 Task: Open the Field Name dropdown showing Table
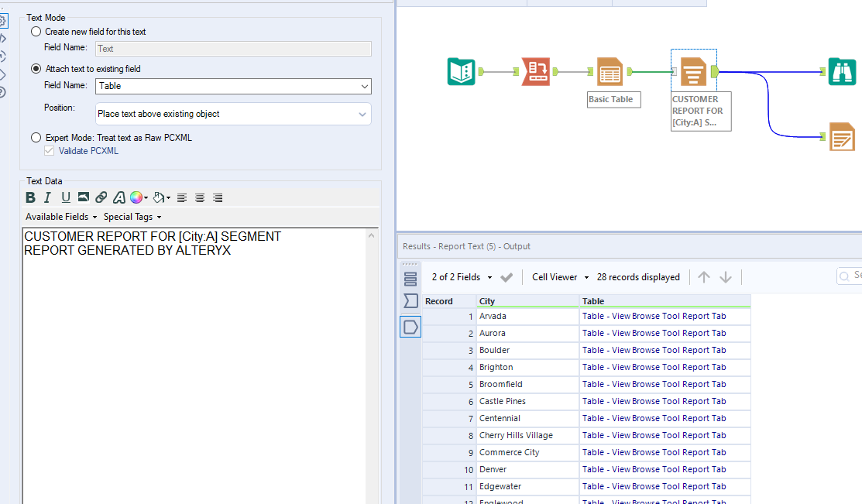click(362, 86)
